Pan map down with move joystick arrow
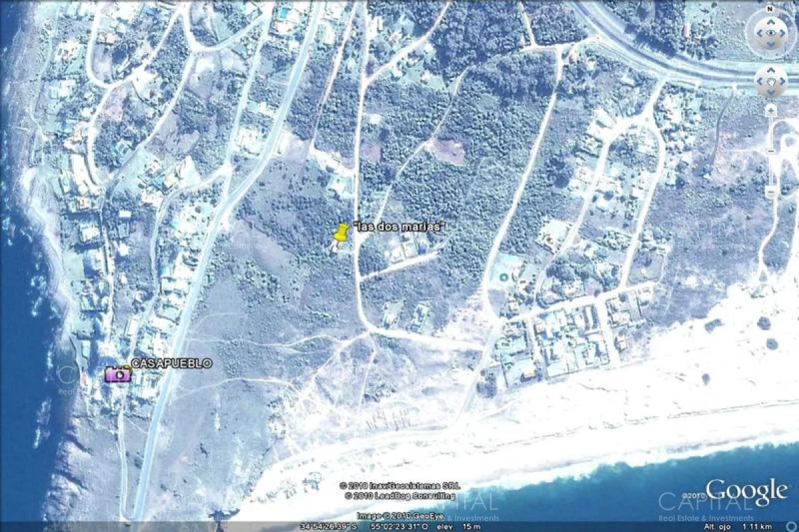Viewport: 799px width, 532px height. [770, 93]
